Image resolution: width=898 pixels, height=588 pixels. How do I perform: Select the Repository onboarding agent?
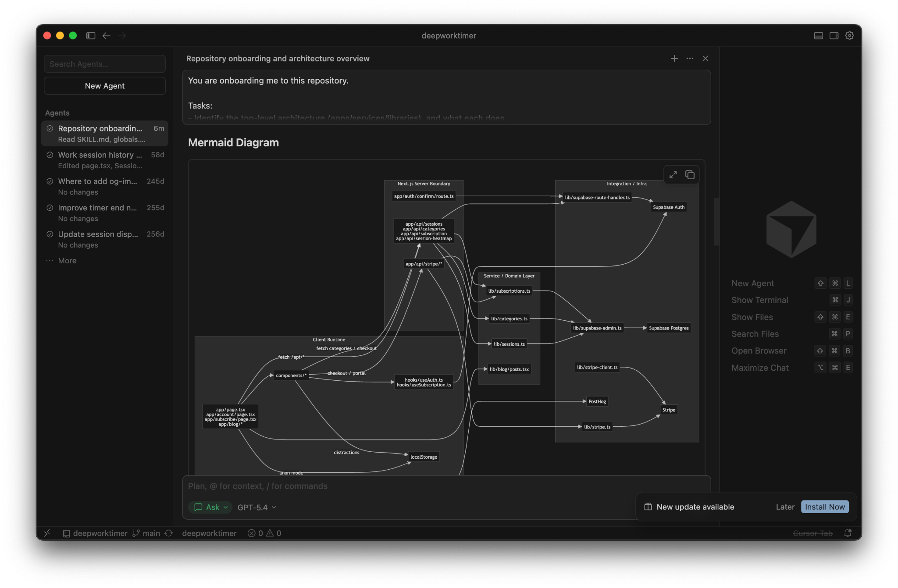(105, 133)
